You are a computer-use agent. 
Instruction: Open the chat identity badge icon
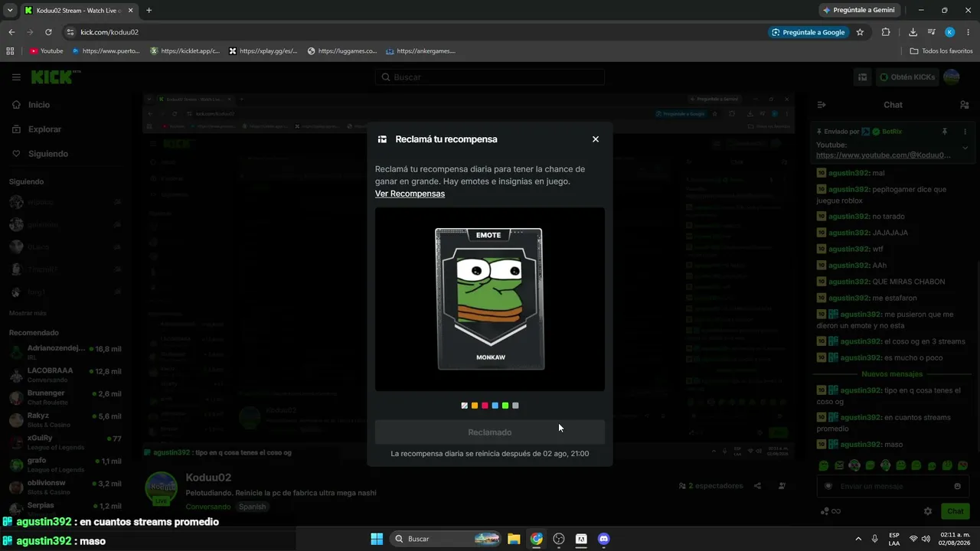[x=828, y=486]
